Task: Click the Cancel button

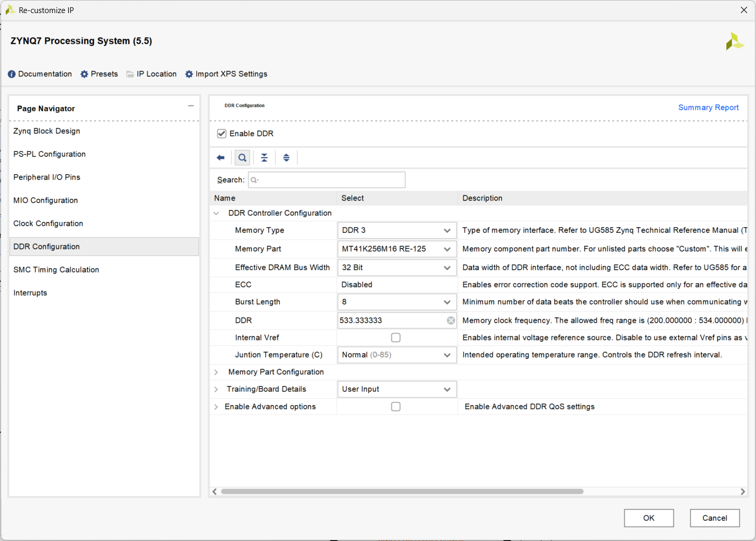Action: 715,518
